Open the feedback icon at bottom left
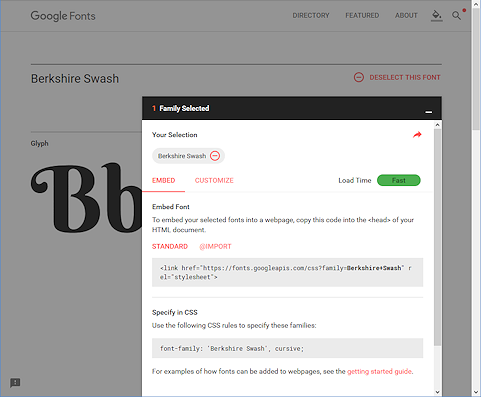This screenshot has width=481, height=397. 15,383
